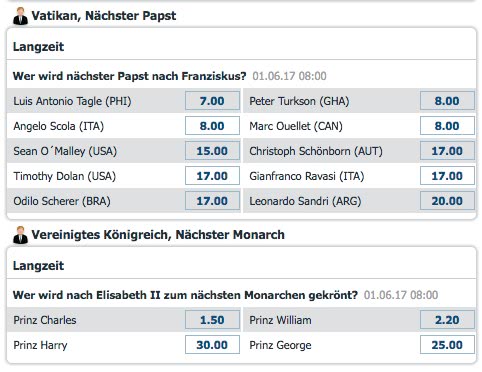Screen dimensions: 482x372
Task: Select the 17.00 odds for Christoph Schönborn
Action: click(447, 151)
